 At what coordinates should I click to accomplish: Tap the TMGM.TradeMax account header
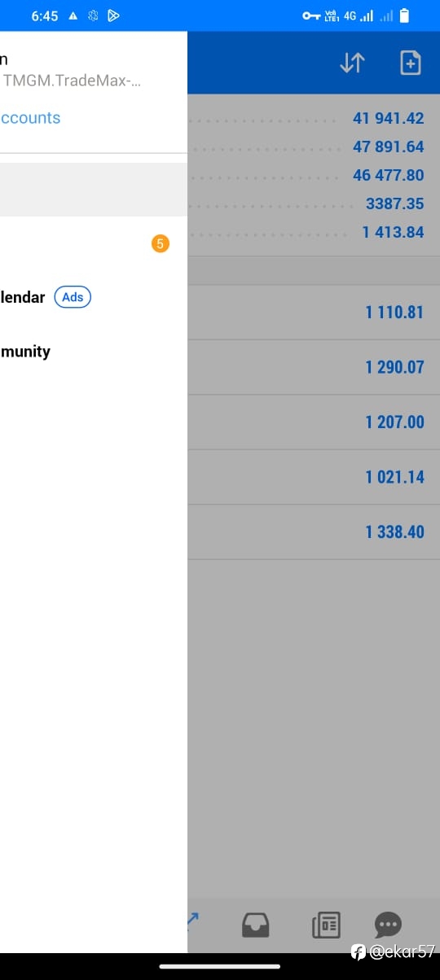(72, 81)
